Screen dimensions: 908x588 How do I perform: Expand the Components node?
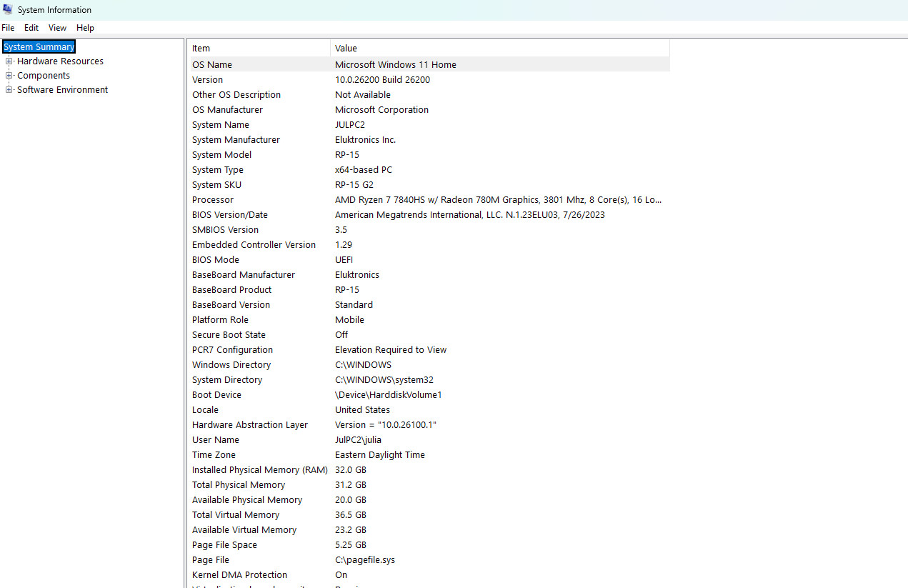tap(9, 76)
